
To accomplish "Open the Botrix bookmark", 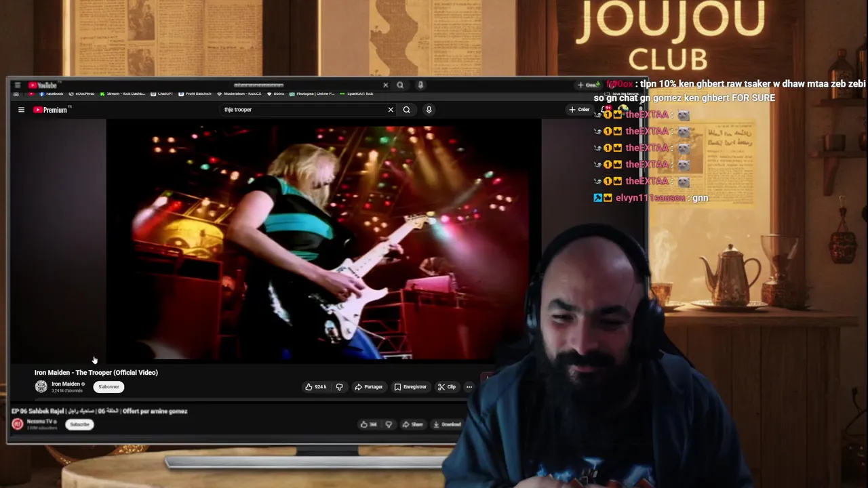I will tap(275, 94).
